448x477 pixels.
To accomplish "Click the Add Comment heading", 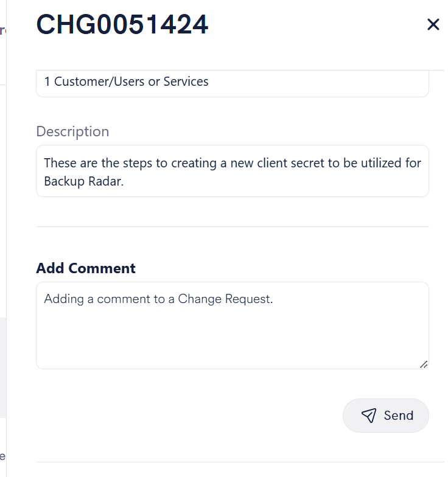I will 86,268.
